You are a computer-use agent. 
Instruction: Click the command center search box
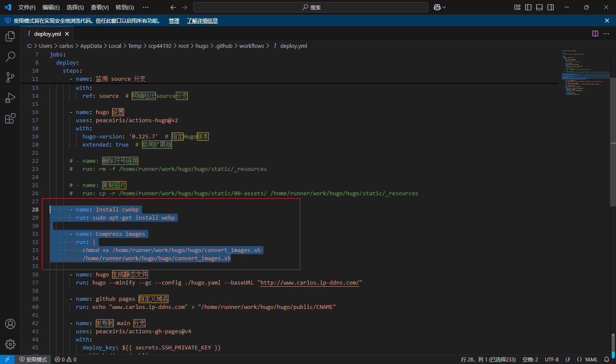[x=311, y=7]
